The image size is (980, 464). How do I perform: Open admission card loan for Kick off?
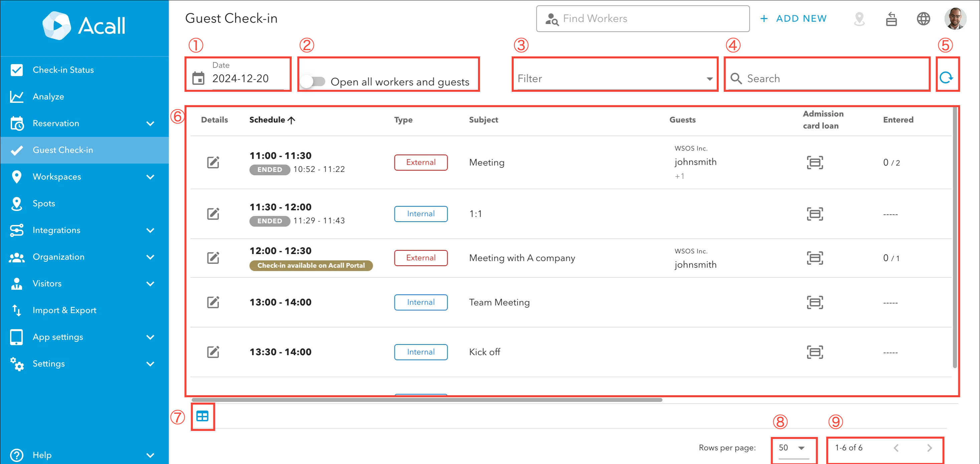pyautogui.click(x=815, y=352)
